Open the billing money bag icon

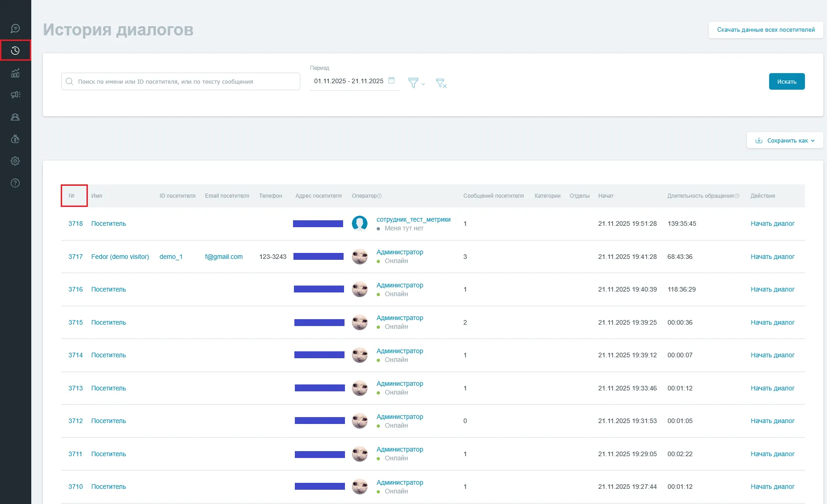pos(15,139)
